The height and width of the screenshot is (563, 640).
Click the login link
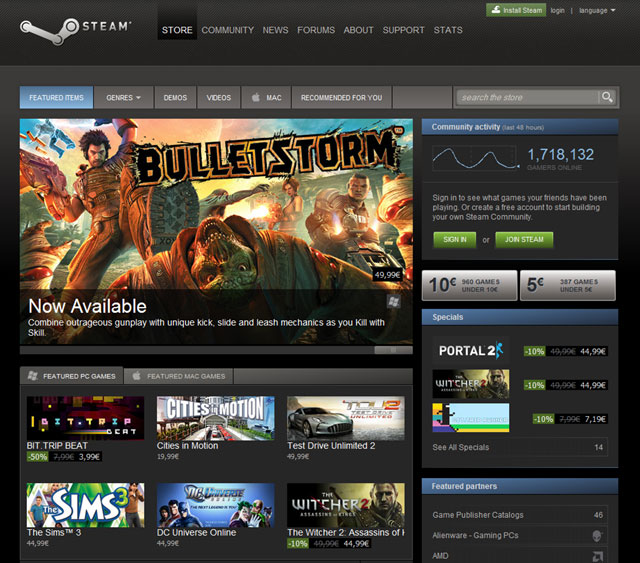(557, 11)
